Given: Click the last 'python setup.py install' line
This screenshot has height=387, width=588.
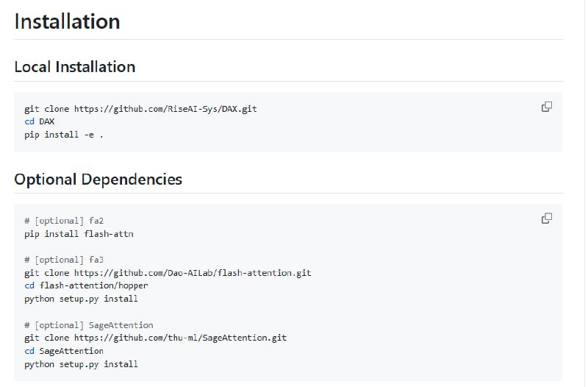Looking at the screenshot, I should [x=81, y=364].
